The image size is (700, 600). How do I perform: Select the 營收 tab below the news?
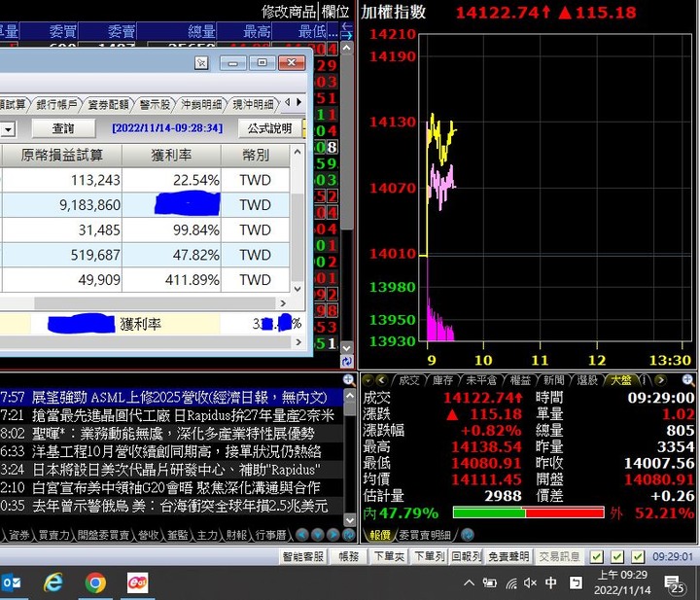[148, 535]
